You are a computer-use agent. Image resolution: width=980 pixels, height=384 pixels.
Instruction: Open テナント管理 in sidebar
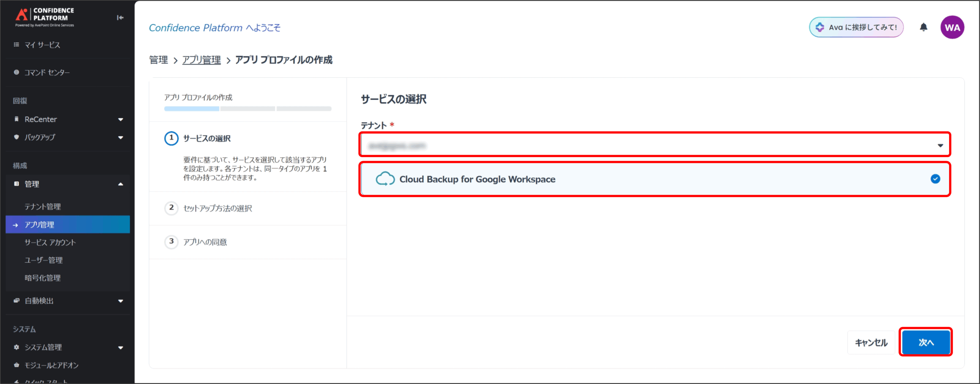(x=43, y=207)
